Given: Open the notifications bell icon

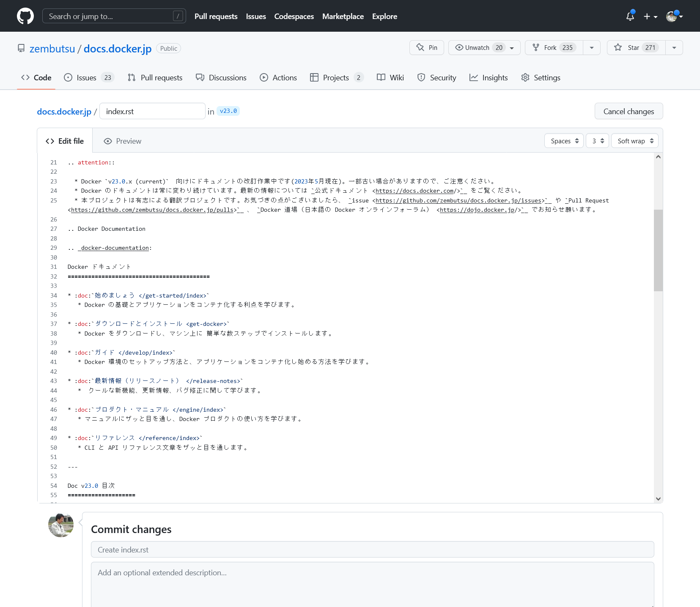Looking at the screenshot, I should (x=630, y=16).
